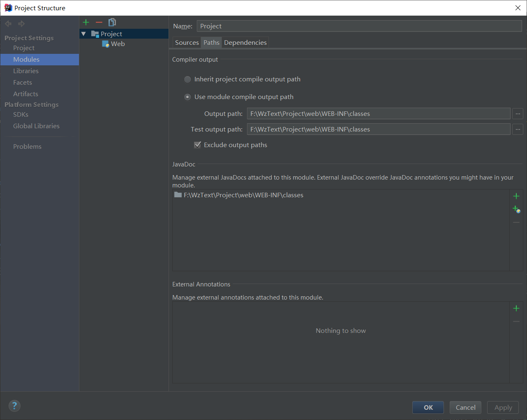The width and height of the screenshot is (527, 420).
Task: Click the Output path text field
Action: pos(379,113)
